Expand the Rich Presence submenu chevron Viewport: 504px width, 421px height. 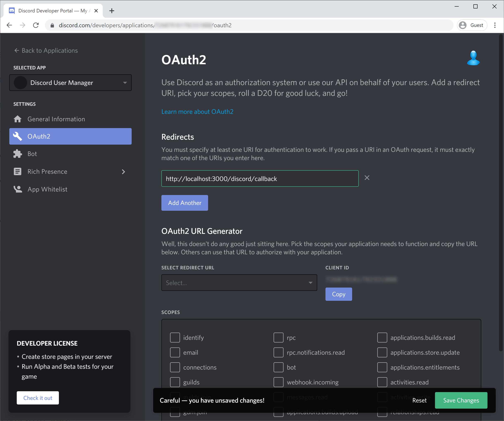pyautogui.click(x=124, y=172)
